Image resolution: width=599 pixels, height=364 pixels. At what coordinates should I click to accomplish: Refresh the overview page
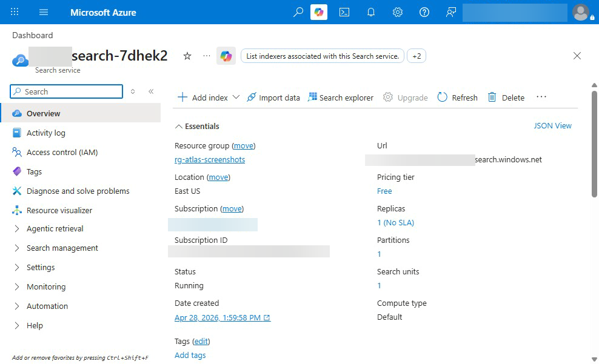457,98
